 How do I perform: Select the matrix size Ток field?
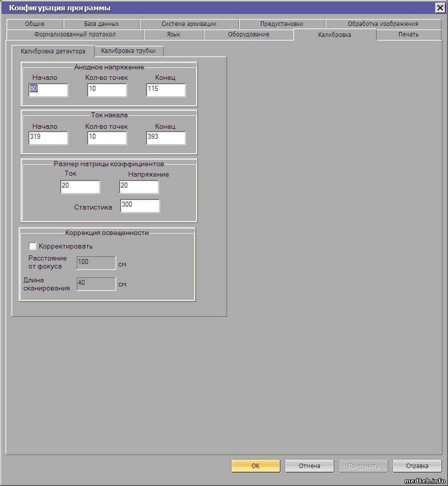[80, 187]
